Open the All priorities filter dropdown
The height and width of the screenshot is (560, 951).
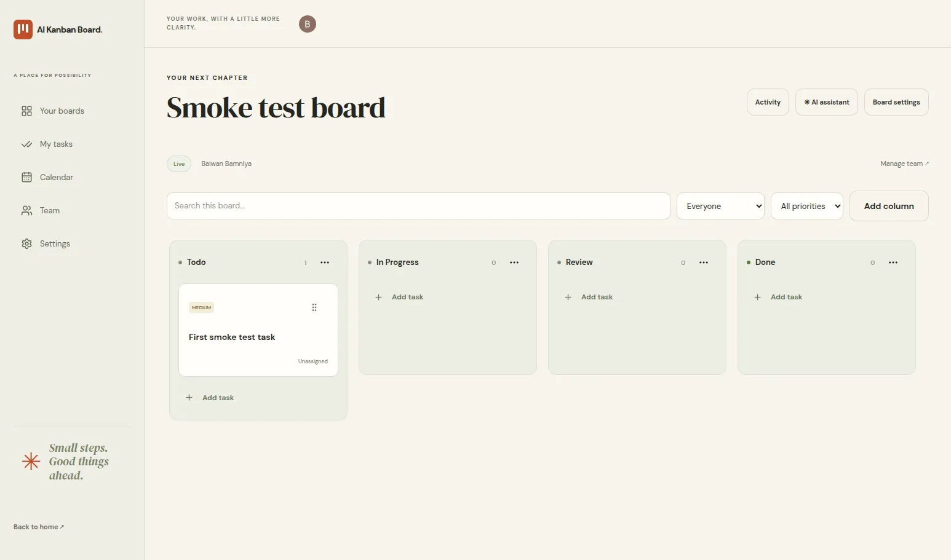coord(807,206)
